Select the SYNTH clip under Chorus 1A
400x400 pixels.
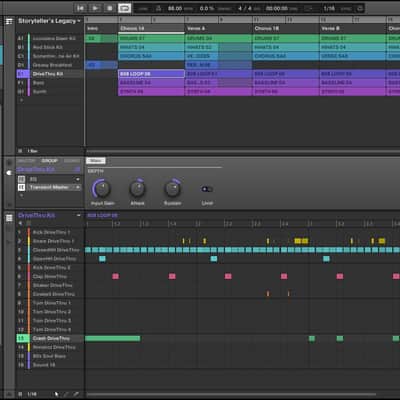click(x=151, y=91)
